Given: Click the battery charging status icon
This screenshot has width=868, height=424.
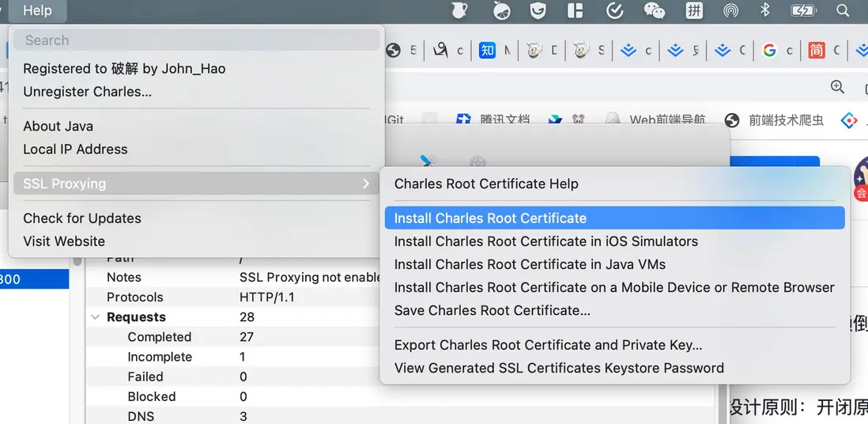Looking at the screenshot, I should 803,10.
